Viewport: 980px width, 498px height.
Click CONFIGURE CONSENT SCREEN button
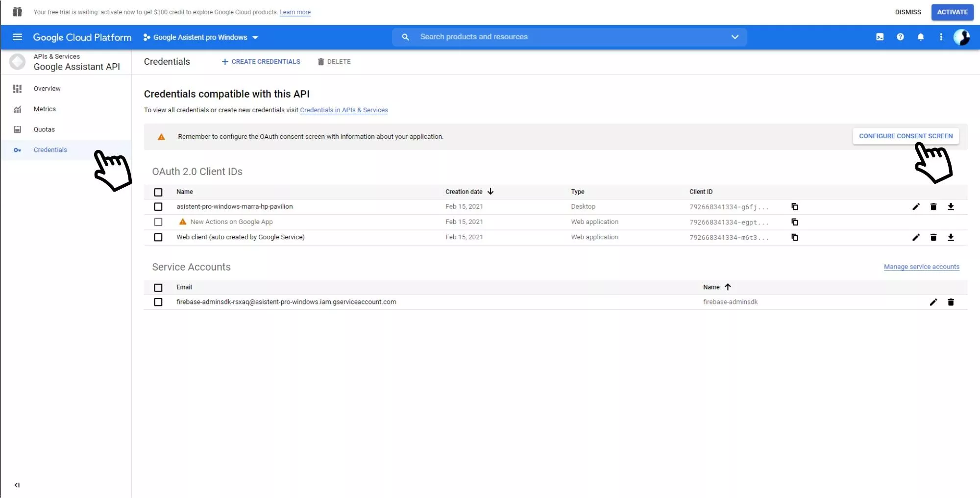click(x=906, y=136)
